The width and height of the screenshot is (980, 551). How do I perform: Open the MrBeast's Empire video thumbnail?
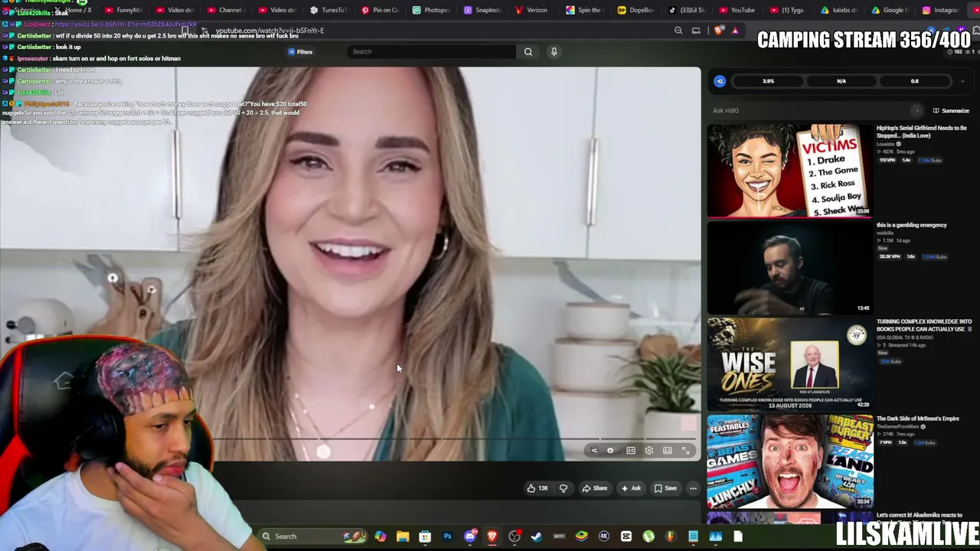789,461
